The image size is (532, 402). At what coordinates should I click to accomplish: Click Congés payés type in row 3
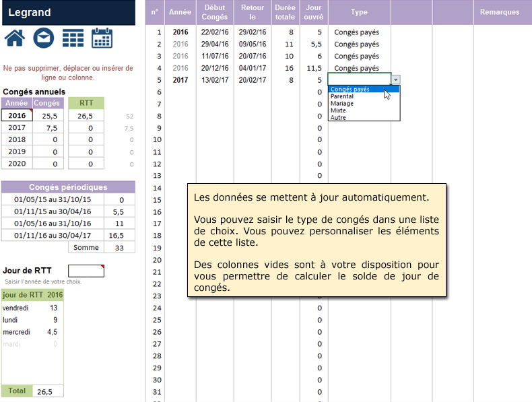(x=357, y=57)
